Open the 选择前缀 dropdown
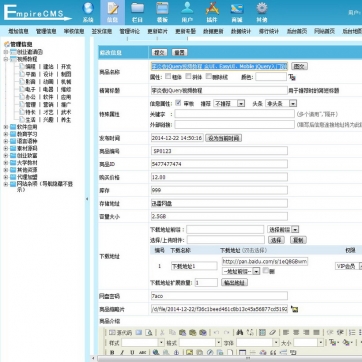362x362 pixels. click(x=283, y=229)
